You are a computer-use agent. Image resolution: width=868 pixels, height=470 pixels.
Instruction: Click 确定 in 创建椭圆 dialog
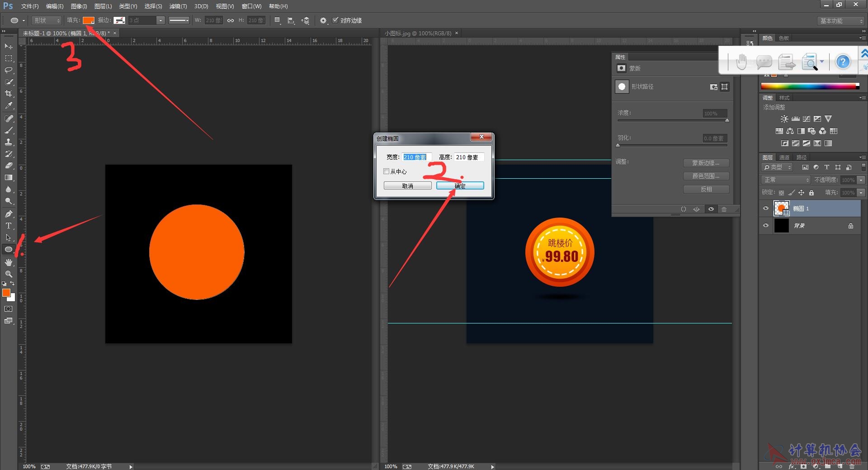(460, 186)
